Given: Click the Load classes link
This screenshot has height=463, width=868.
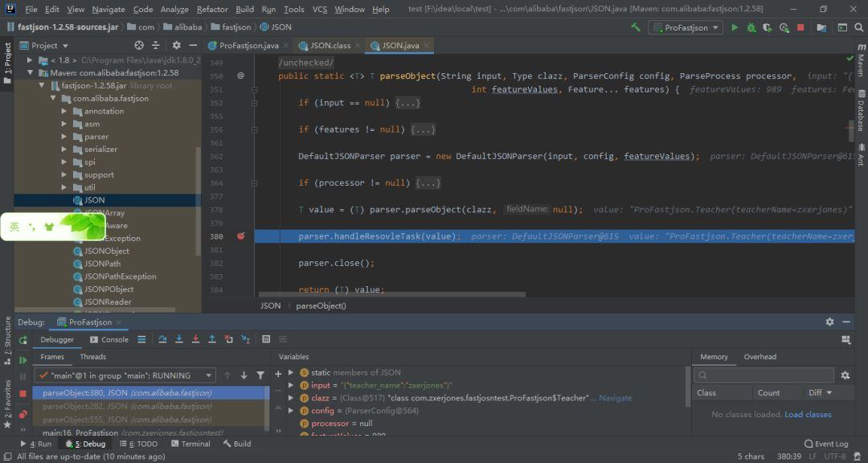Looking at the screenshot, I should coord(808,415).
